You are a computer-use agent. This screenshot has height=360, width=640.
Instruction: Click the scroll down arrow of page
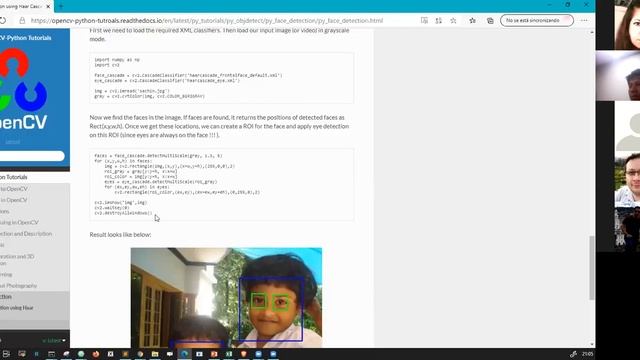click(592, 344)
